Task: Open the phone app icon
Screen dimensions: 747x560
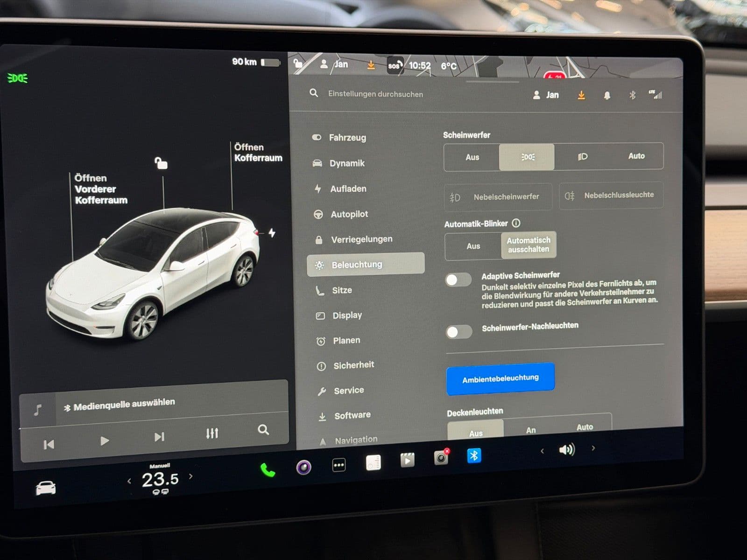Action: coord(268,470)
